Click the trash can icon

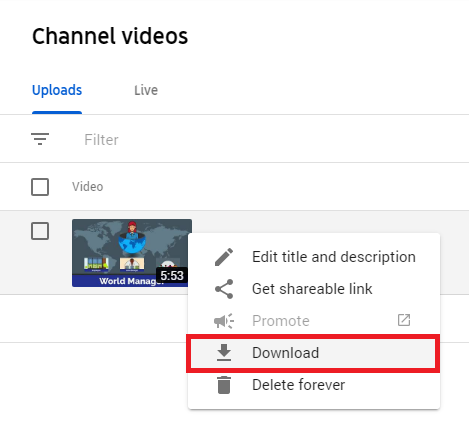click(224, 385)
